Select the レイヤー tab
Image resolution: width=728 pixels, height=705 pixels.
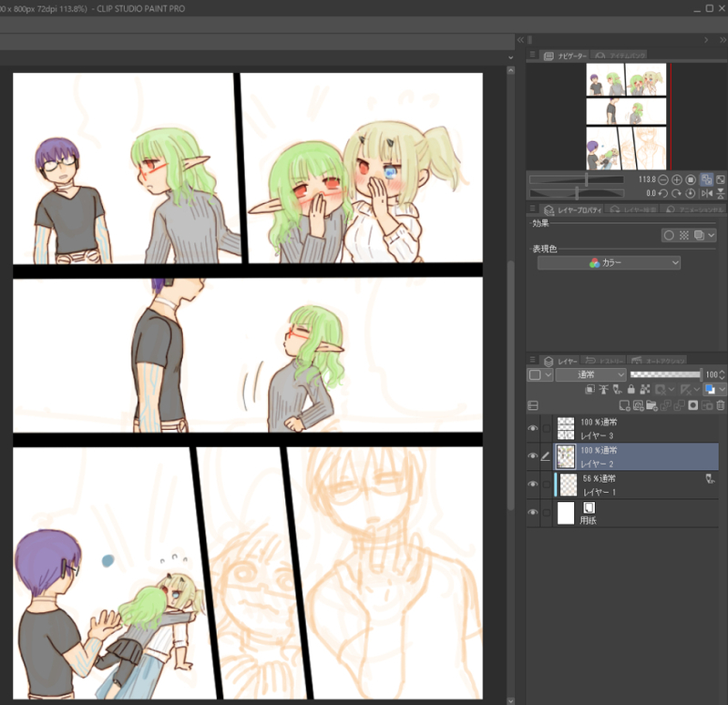(x=560, y=361)
